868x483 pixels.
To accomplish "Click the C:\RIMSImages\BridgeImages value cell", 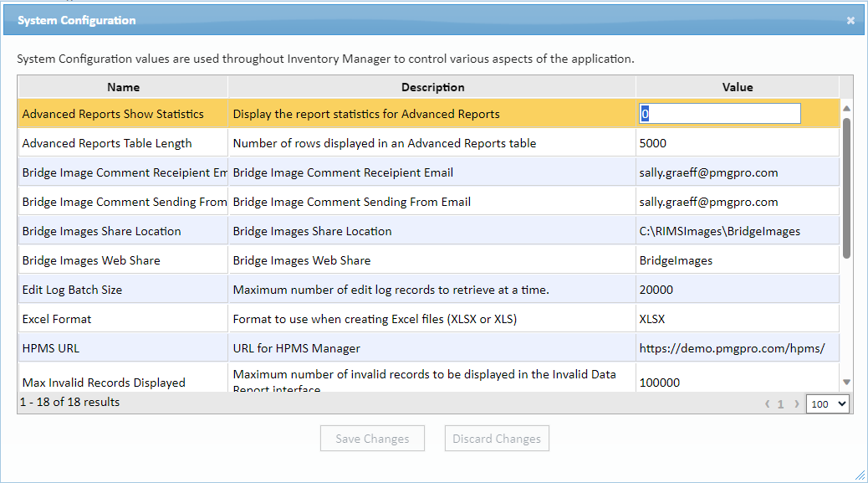I will pyautogui.click(x=738, y=231).
